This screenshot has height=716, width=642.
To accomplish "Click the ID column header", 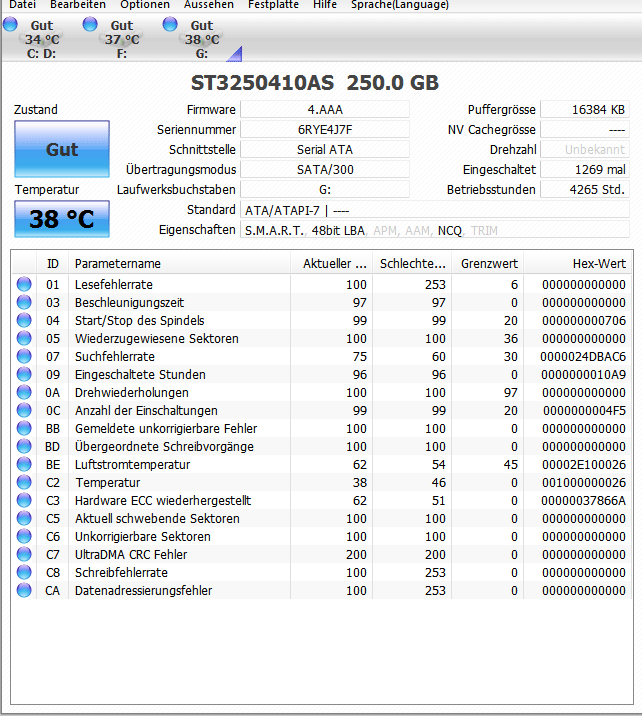I will click(53, 263).
